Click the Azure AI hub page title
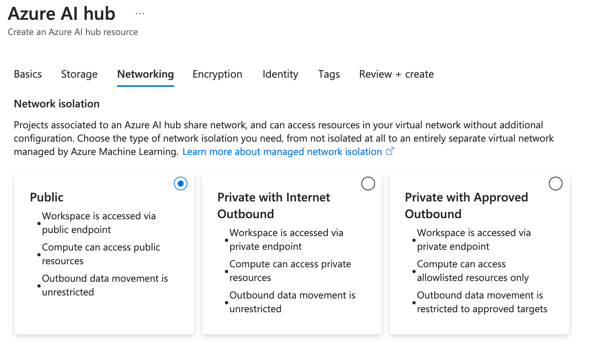Screen dimensions: 590x364 pos(61,14)
